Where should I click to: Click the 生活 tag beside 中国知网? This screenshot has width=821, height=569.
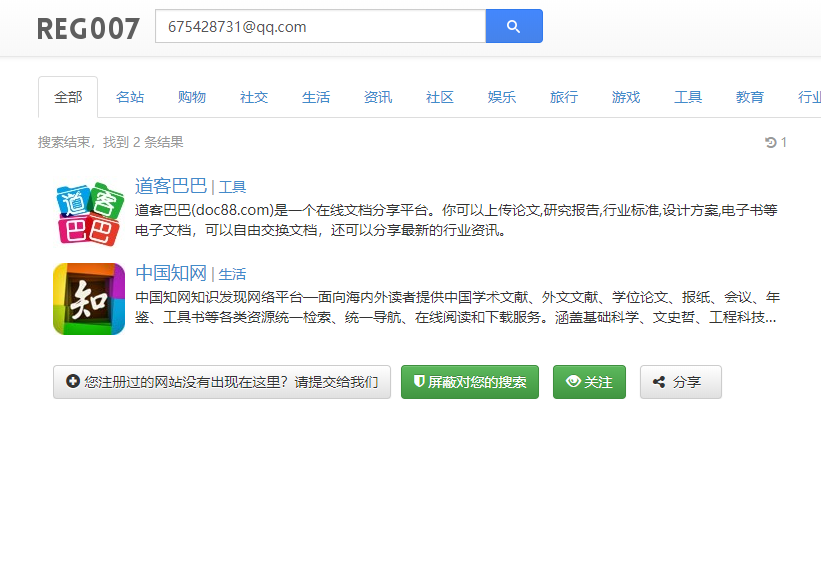point(232,274)
